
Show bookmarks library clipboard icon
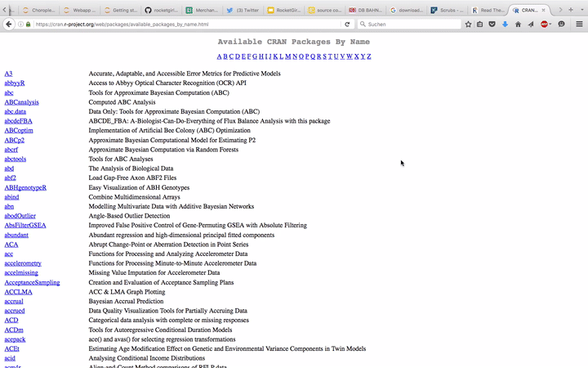tap(480, 25)
